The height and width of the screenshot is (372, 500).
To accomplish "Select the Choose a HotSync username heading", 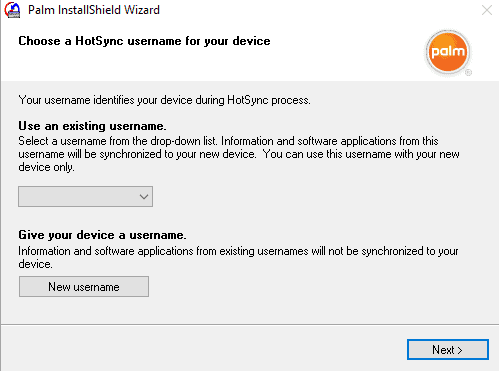I will tap(144, 41).
